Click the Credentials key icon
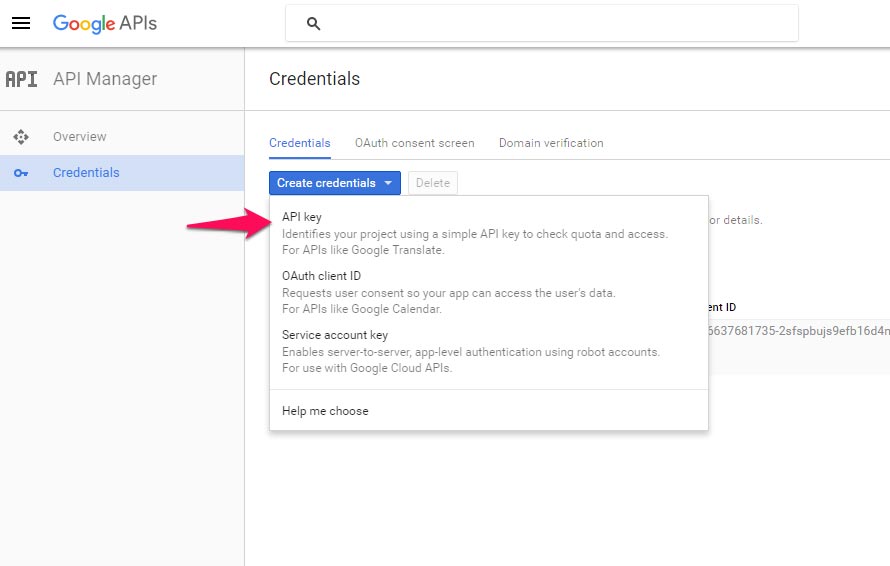This screenshot has width=890, height=566. pos(21,173)
